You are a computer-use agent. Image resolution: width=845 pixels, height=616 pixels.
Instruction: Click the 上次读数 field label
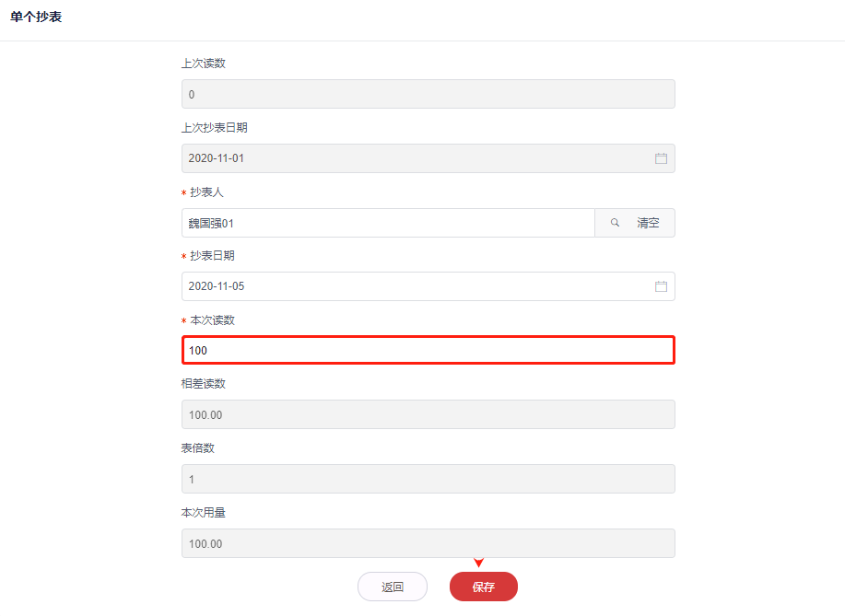click(x=204, y=64)
